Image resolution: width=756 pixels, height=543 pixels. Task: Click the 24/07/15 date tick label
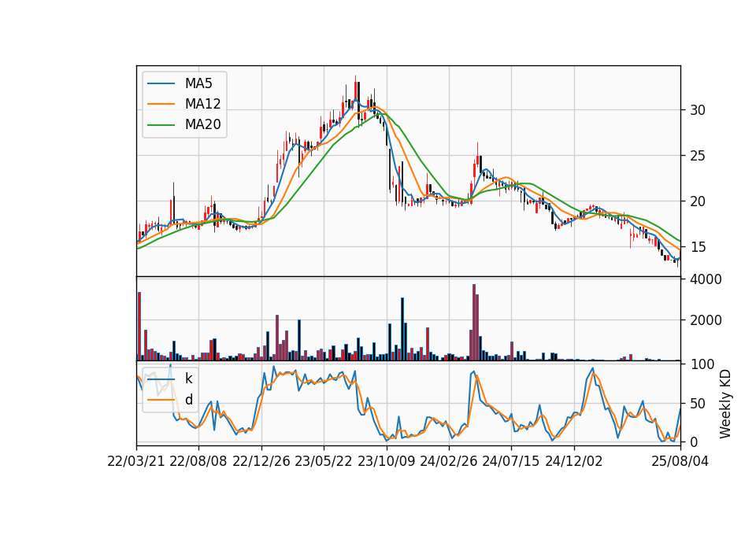pos(511,461)
